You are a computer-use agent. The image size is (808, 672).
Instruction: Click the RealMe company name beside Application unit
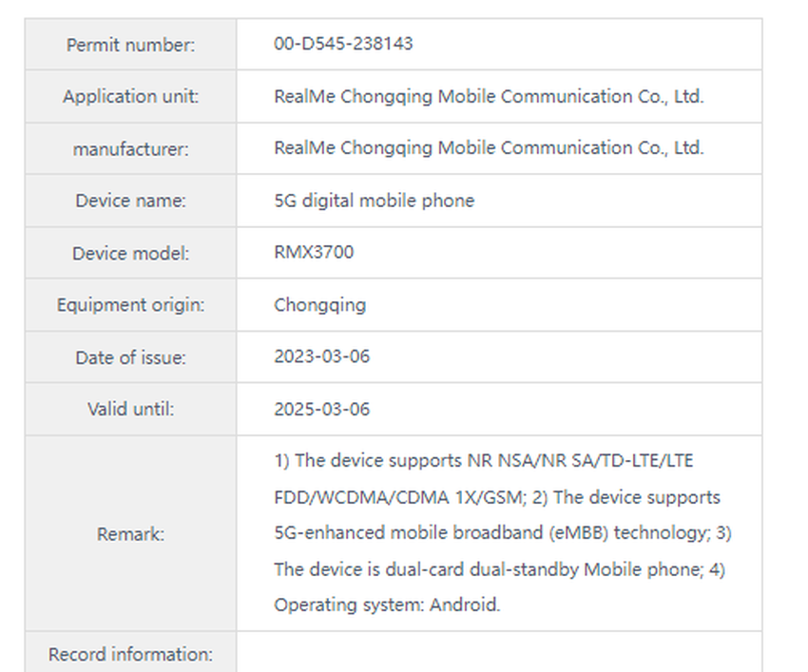point(489,96)
